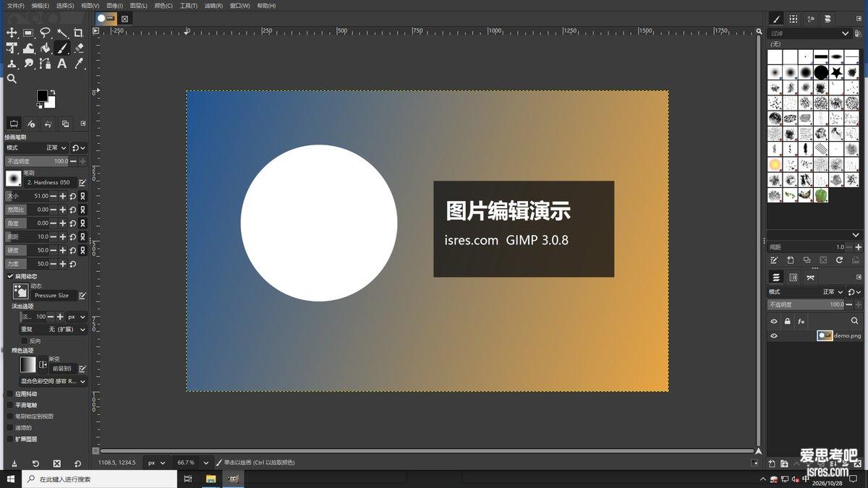
Task: Select the Bucket Fill tool
Action: click(45, 48)
